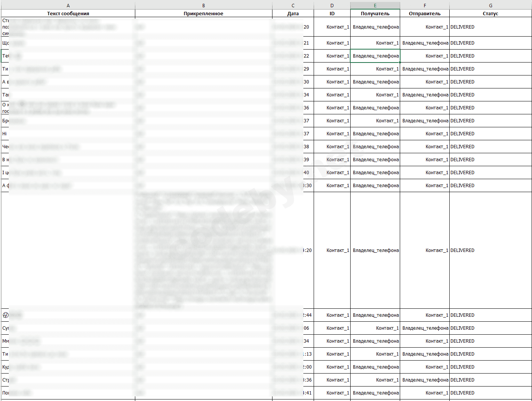
Task: Select recipient "Владелец_телефона" in row dated 30
Action: click(x=376, y=82)
